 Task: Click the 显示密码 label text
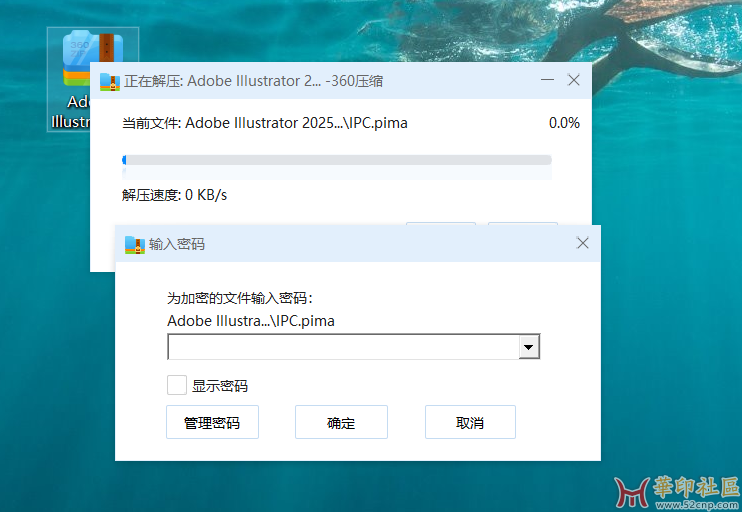pos(220,386)
